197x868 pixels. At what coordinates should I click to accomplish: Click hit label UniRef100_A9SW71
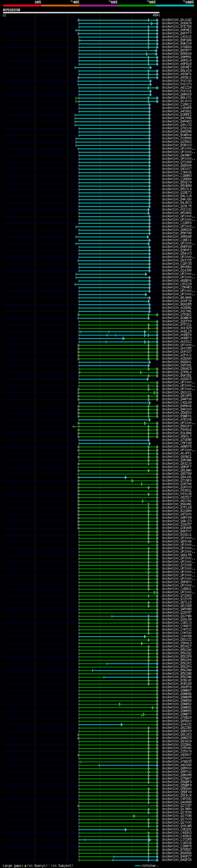(x=177, y=74)
